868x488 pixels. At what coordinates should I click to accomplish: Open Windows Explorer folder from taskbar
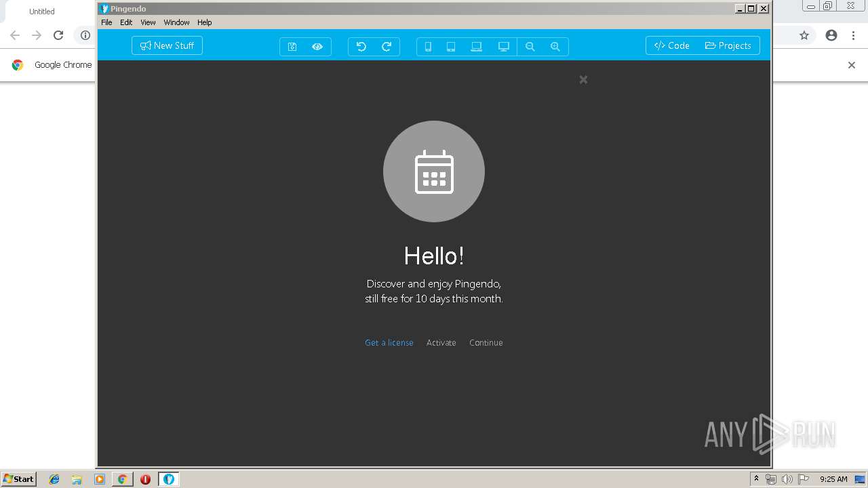[77, 479]
